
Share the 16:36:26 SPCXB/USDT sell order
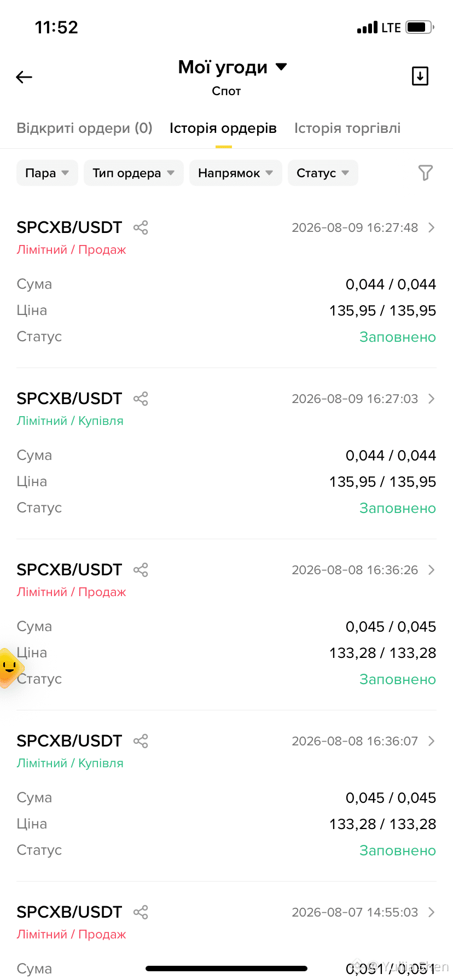pos(141,570)
